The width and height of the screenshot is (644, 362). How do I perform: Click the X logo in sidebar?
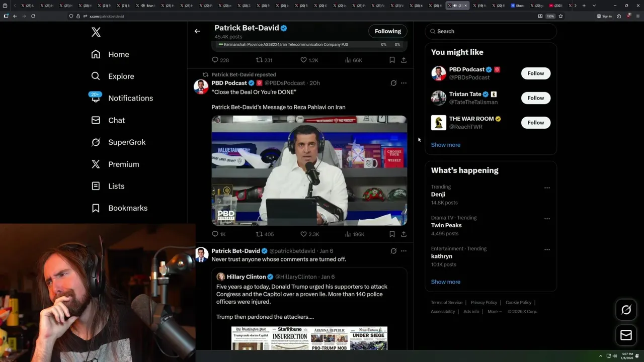point(96,32)
